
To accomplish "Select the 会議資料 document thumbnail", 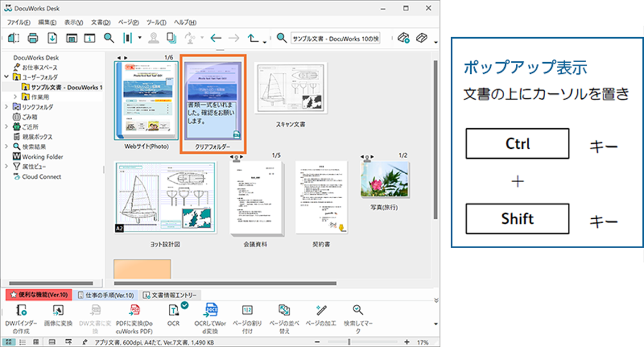I will click(256, 198).
